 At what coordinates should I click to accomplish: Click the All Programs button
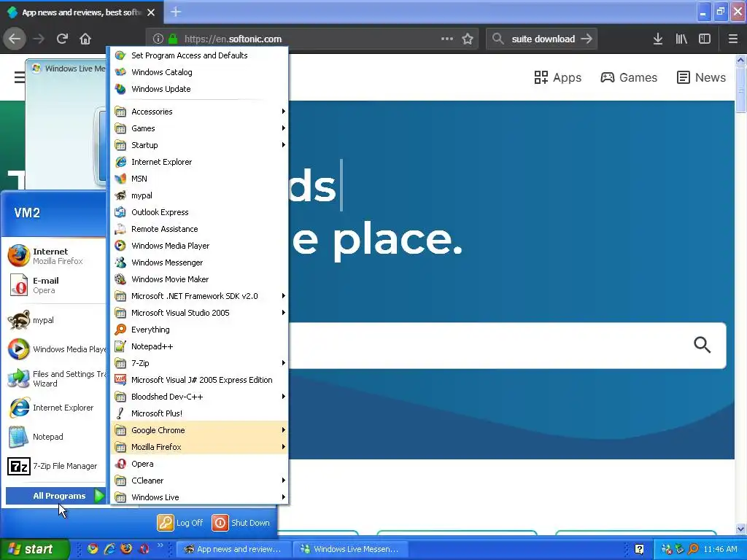point(55,496)
